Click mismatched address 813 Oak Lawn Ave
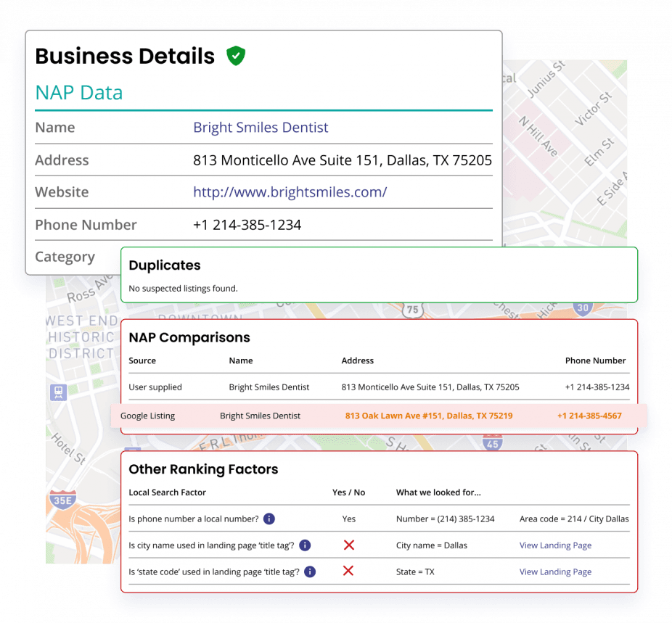Screen dimensions: 672x623 429,416
